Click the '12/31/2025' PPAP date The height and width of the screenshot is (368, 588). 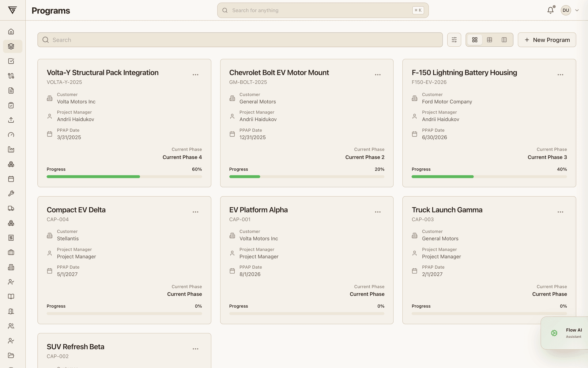pyautogui.click(x=252, y=137)
